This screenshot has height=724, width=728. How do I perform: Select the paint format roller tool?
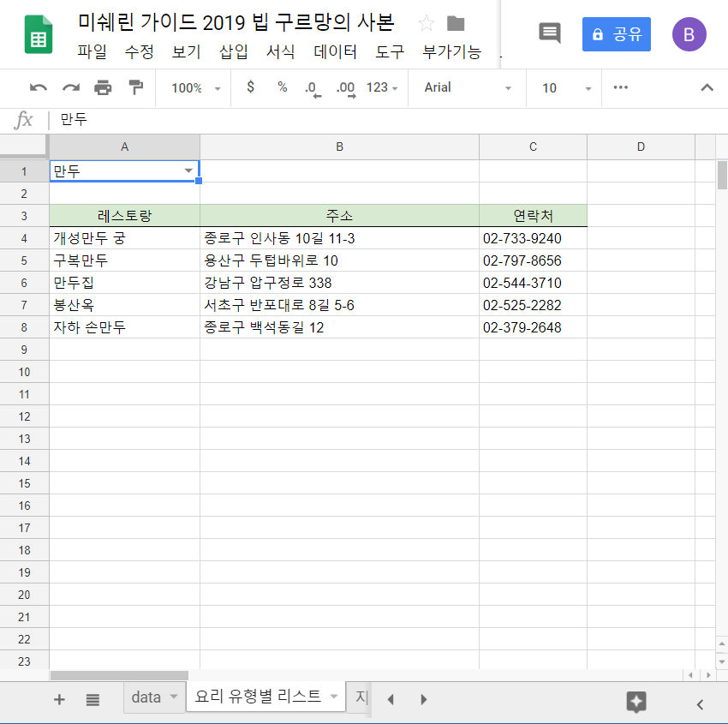[x=135, y=87]
